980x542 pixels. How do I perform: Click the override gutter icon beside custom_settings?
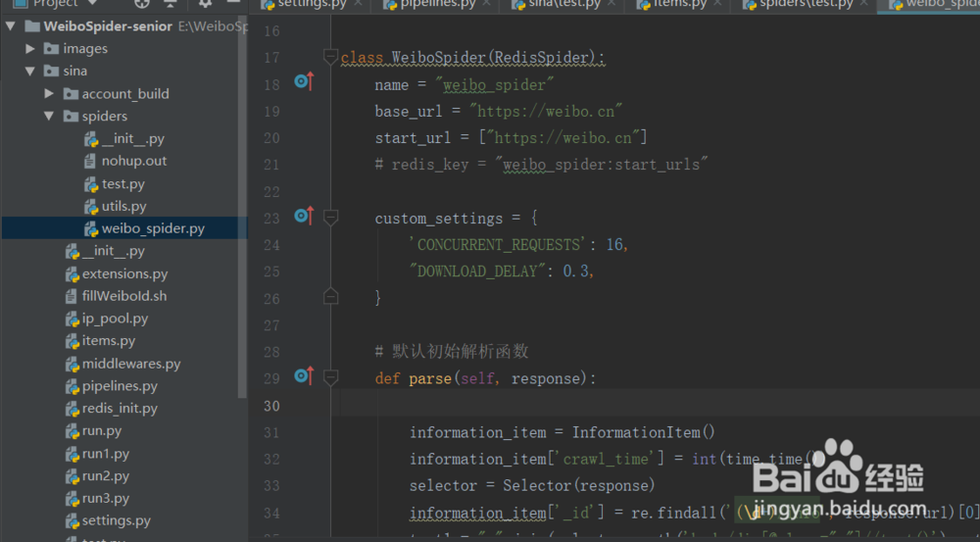click(304, 216)
